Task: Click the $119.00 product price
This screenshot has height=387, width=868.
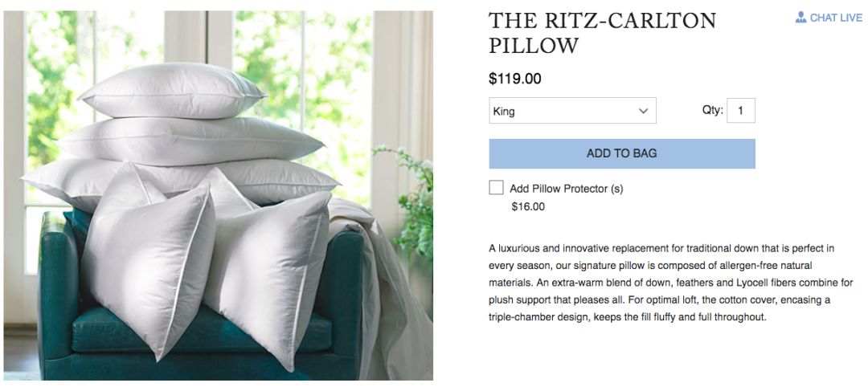Action: (x=515, y=79)
